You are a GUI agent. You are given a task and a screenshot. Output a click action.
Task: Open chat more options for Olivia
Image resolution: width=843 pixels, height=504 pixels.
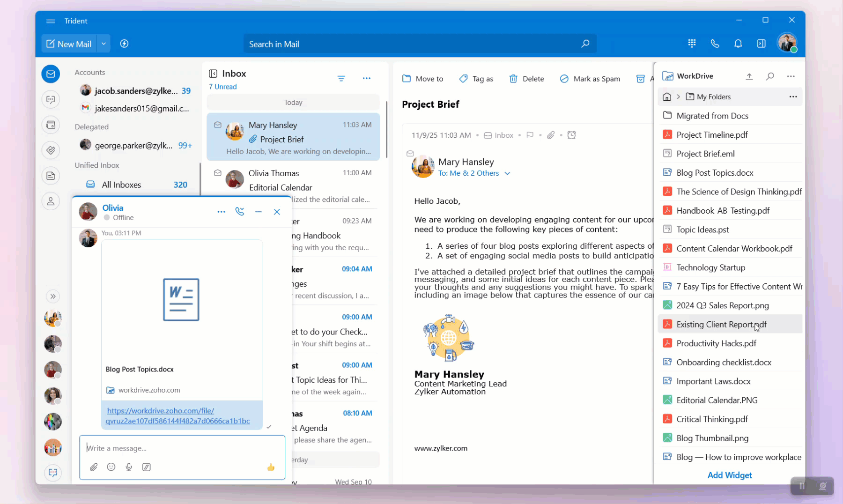(x=222, y=212)
